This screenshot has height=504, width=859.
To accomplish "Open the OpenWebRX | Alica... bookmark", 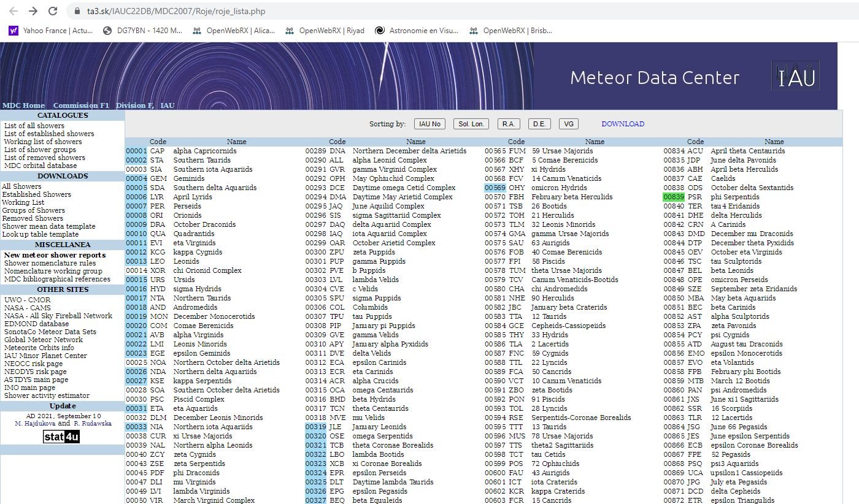I will [234, 30].
